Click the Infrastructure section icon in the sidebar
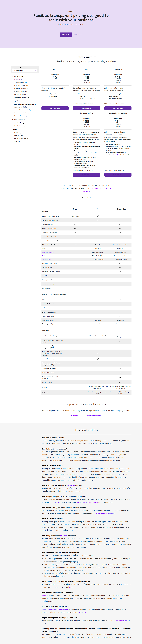142x644 pixels. pos(13,76)
